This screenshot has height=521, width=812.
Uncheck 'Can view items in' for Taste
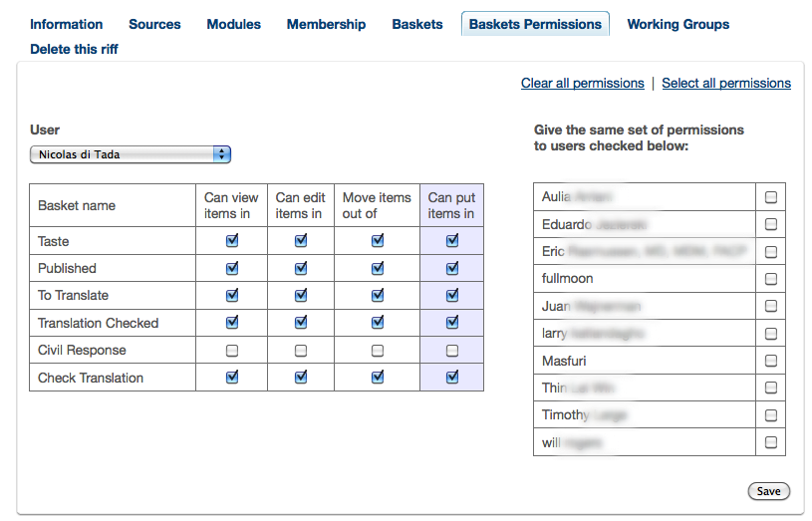pyautogui.click(x=232, y=241)
